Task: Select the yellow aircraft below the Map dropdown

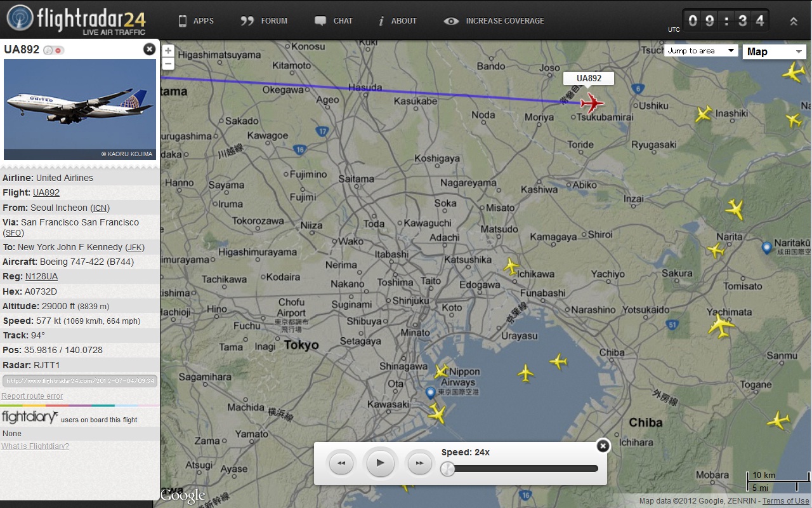Action: (794, 72)
